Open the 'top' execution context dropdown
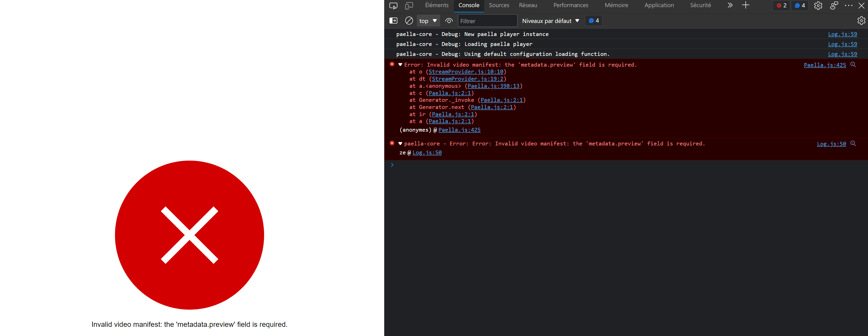The height and width of the screenshot is (336, 868). point(428,20)
